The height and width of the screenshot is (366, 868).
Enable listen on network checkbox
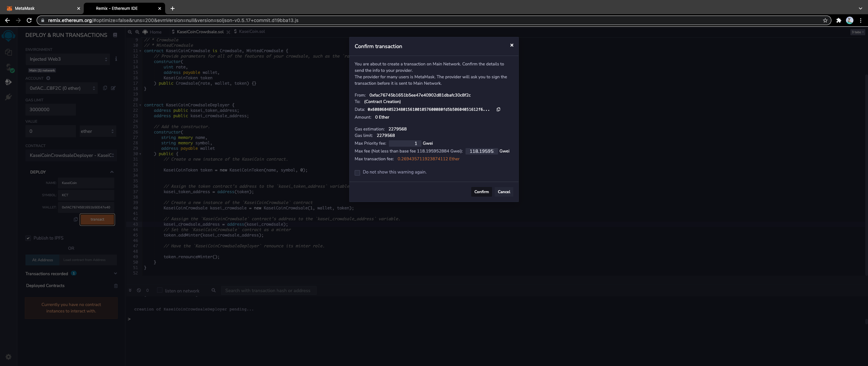[160, 290]
